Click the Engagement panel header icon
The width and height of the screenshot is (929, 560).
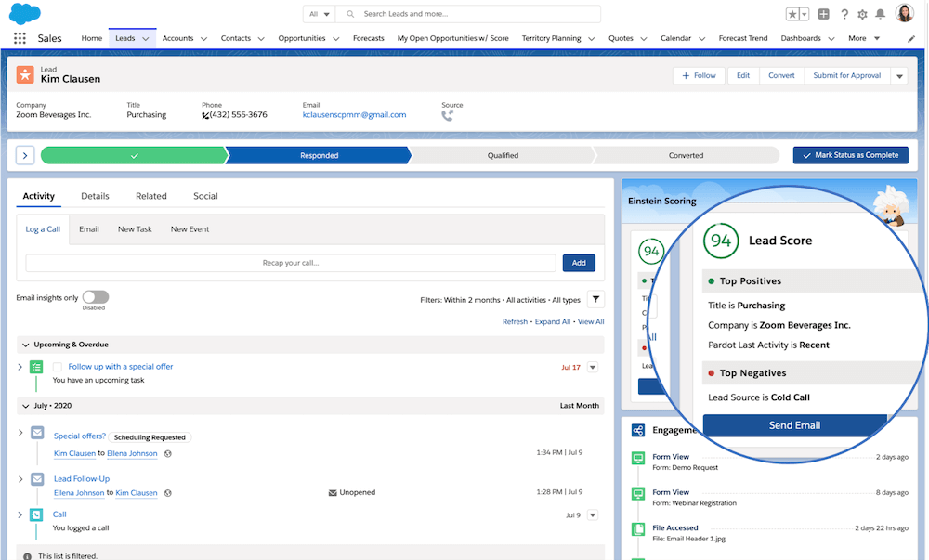[638, 430]
